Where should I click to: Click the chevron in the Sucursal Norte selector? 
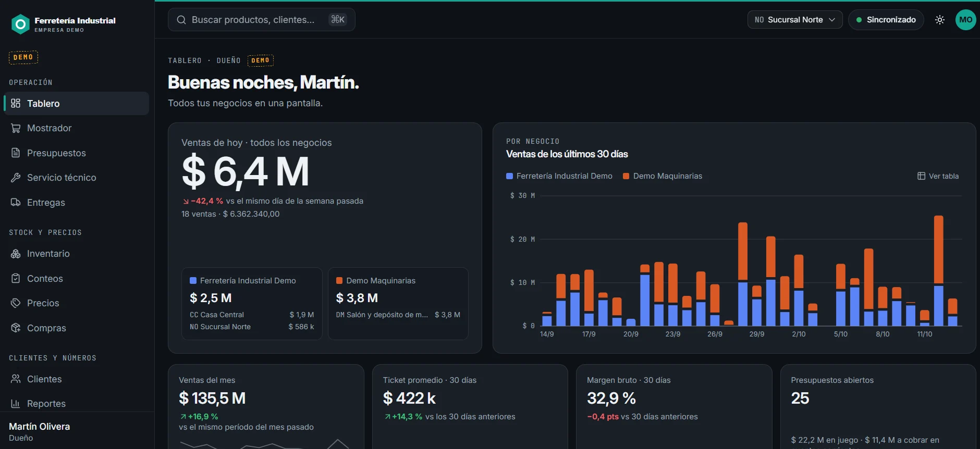click(x=832, y=20)
